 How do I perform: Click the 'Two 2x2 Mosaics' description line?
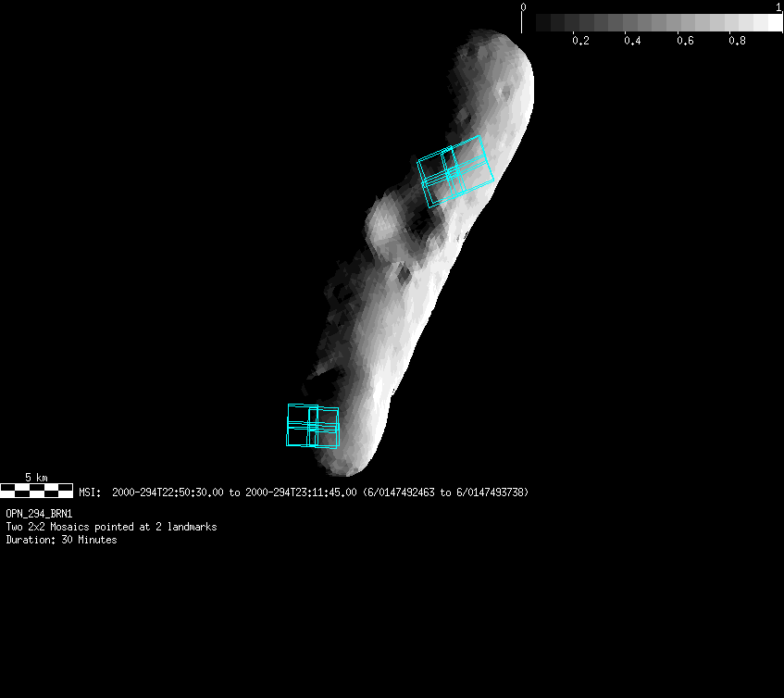(x=111, y=527)
